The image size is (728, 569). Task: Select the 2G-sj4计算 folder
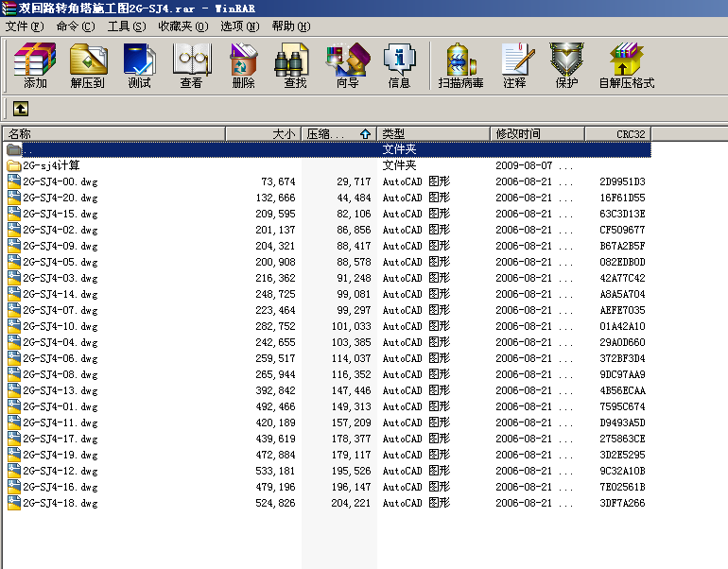point(328,165)
